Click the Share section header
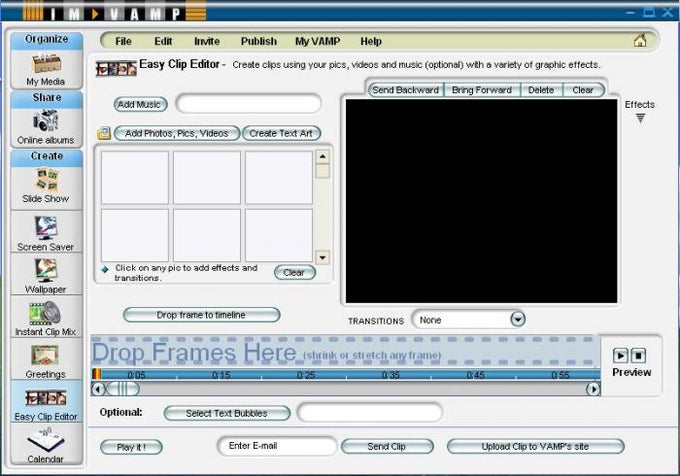The height and width of the screenshot is (476, 680). [46, 98]
